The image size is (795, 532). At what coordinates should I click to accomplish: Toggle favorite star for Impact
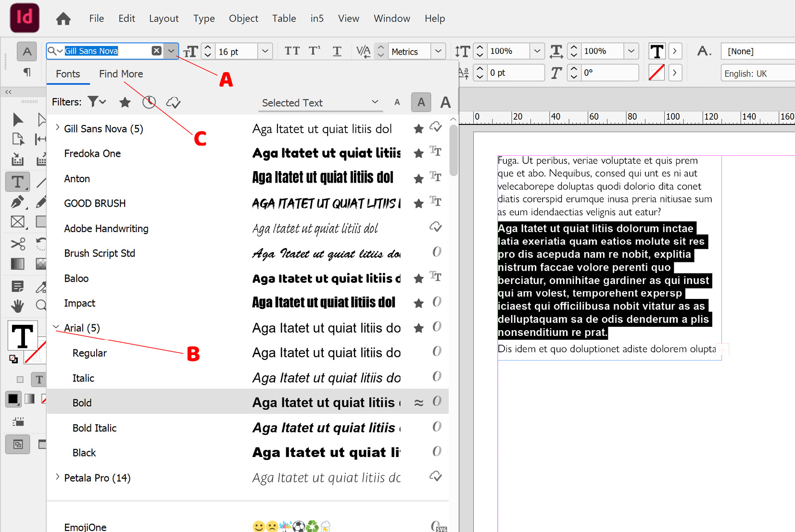(418, 303)
